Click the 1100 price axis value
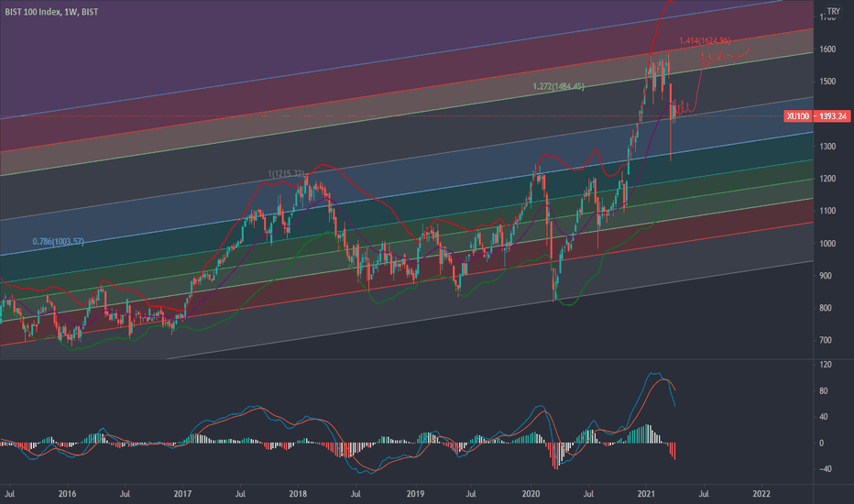Image resolution: width=854 pixels, height=504 pixels. [x=827, y=211]
